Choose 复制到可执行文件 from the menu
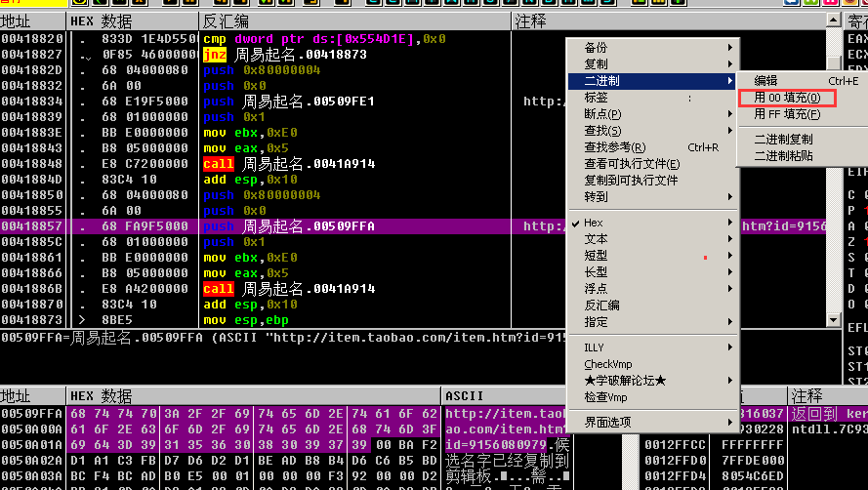Screen dimensions: 868x490 653,181
